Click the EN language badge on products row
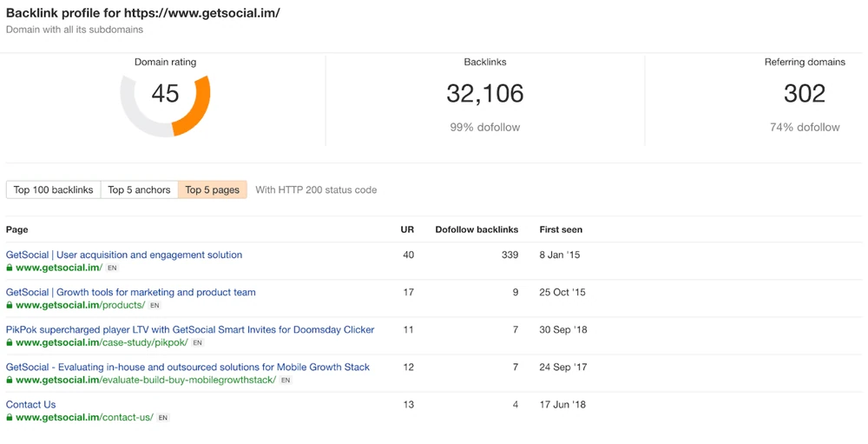This screenshot has height=444, width=868. [x=155, y=306]
